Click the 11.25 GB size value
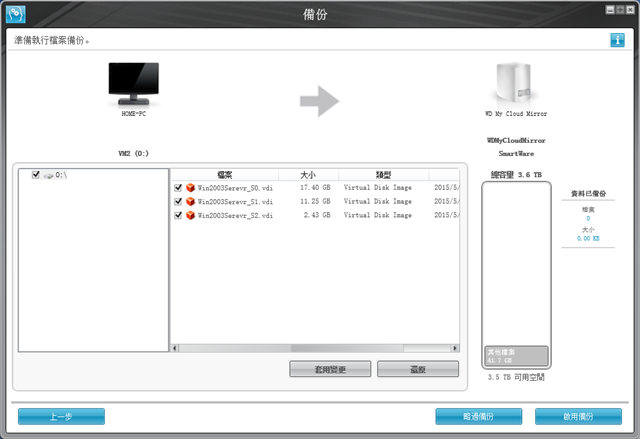This screenshot has width=640, height=439. click(315, 201)
